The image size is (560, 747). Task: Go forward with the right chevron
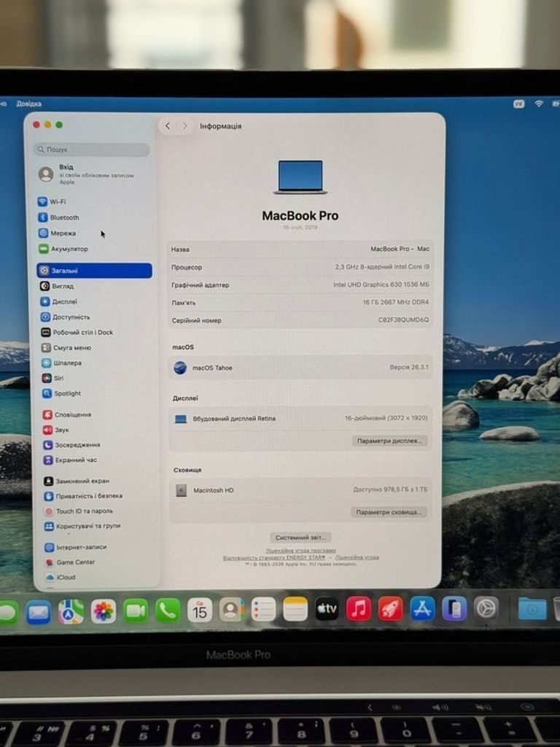[184, 125]
